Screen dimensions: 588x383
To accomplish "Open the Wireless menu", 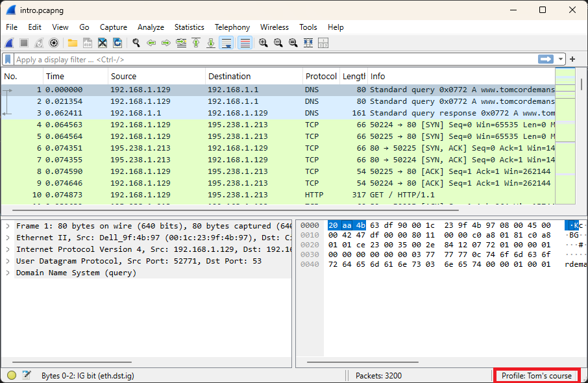I will 275,27.
